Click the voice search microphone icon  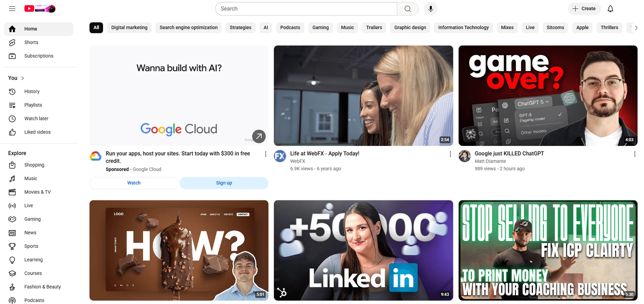(x=430, y=9)
